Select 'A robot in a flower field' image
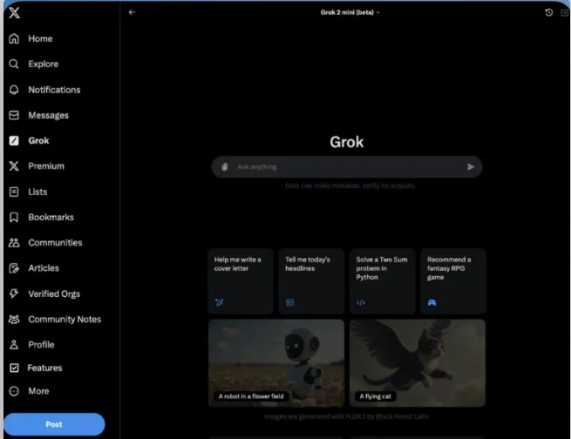 [x=276, y=363]
